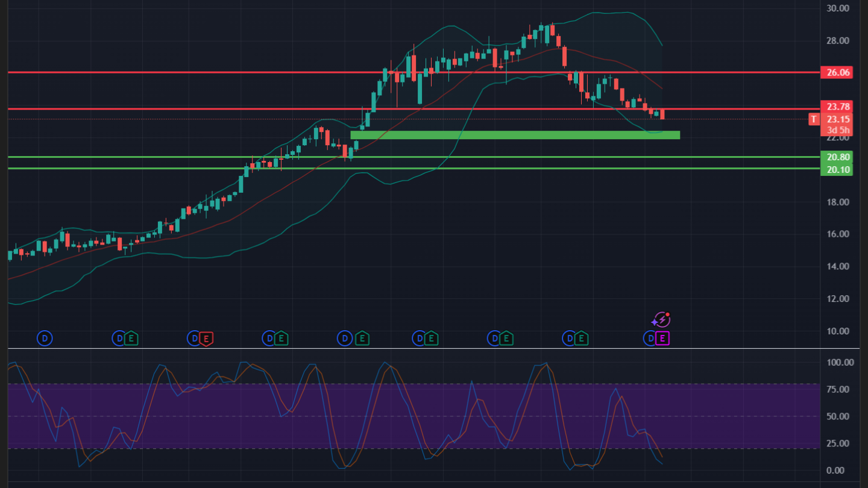868x488 pixels.
Task: Click the 100.00 value on the oscillator scale
Action: [840, 363]
